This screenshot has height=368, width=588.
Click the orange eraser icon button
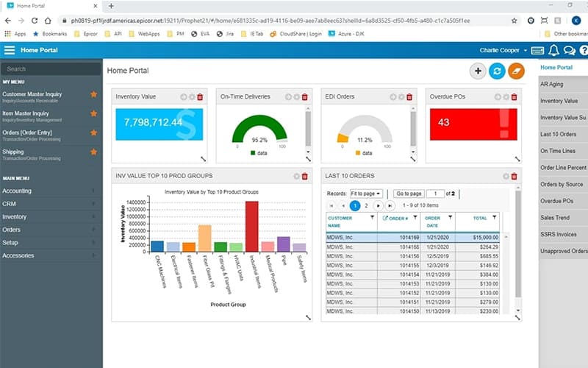[x=517, y=71]
